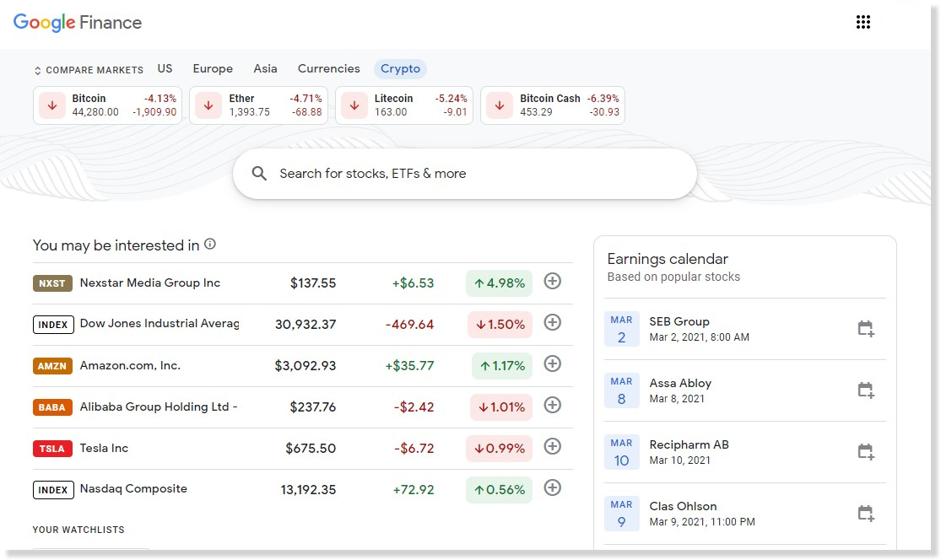Add Amazon.com to watchlist using plus icon
This screenshot has height=560, width=941.
552,364
